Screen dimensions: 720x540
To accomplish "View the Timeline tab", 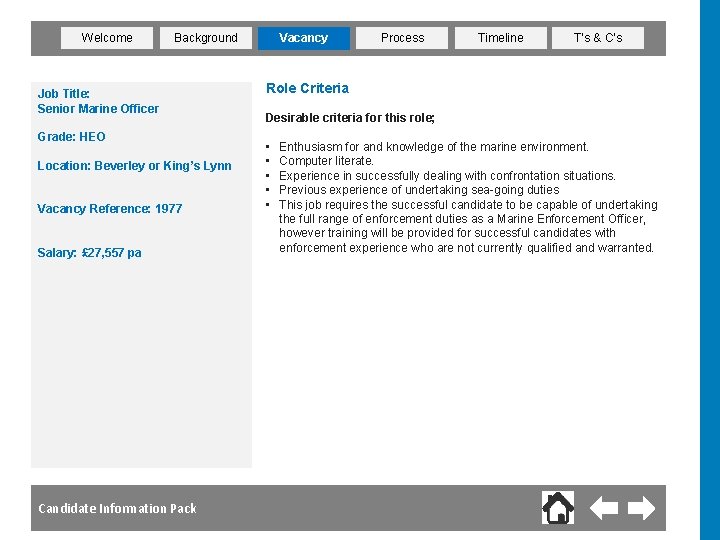I will 501,38.
